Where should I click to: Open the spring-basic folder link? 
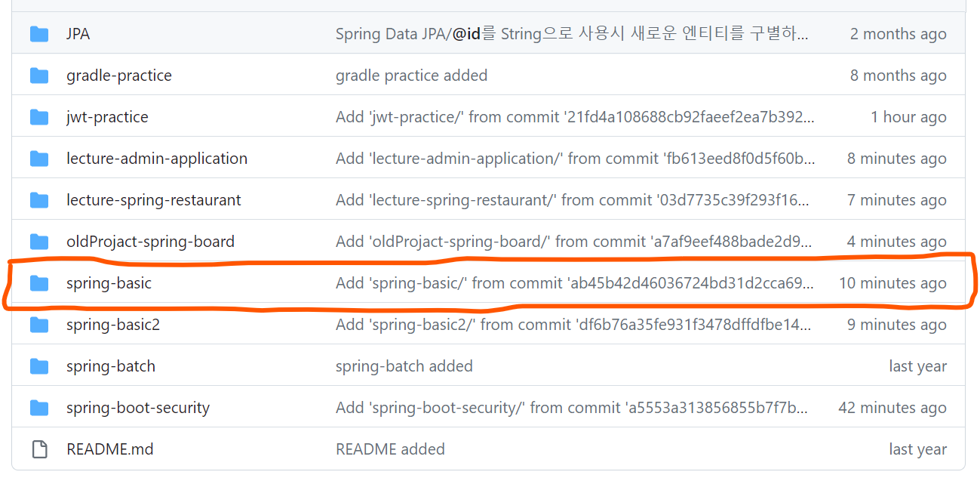point(109,283)
